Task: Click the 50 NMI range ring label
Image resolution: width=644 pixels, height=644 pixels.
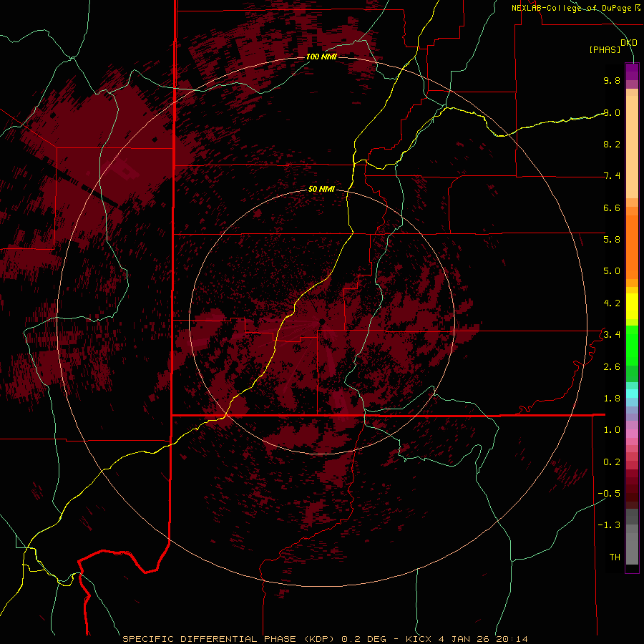Action: [321, 189]
